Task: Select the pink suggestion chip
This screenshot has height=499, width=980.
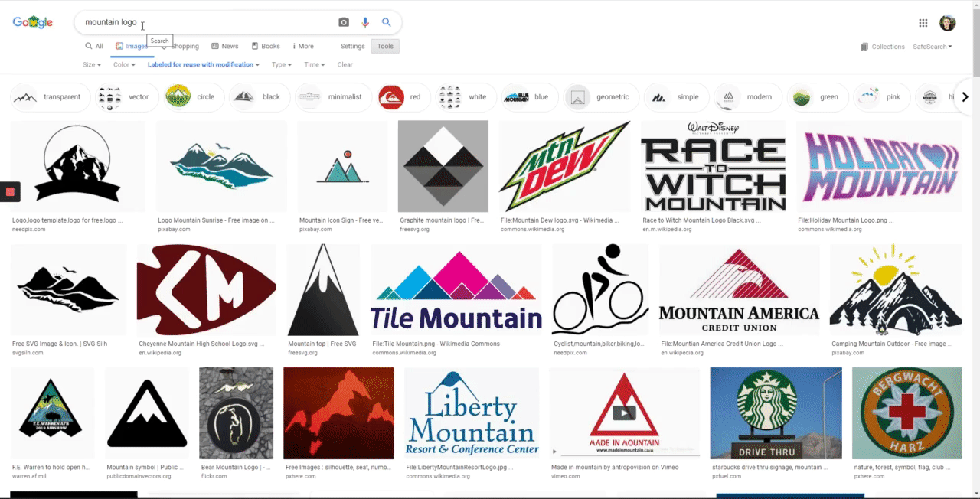Action: coord(882,97)
